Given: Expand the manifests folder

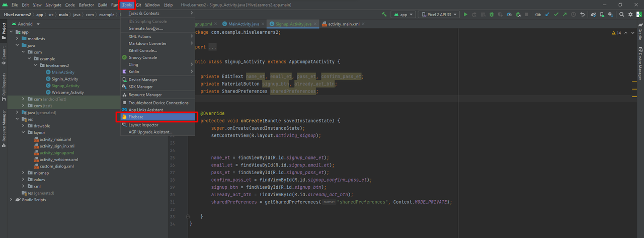Looking at the screenshot, I should point(18,39).
